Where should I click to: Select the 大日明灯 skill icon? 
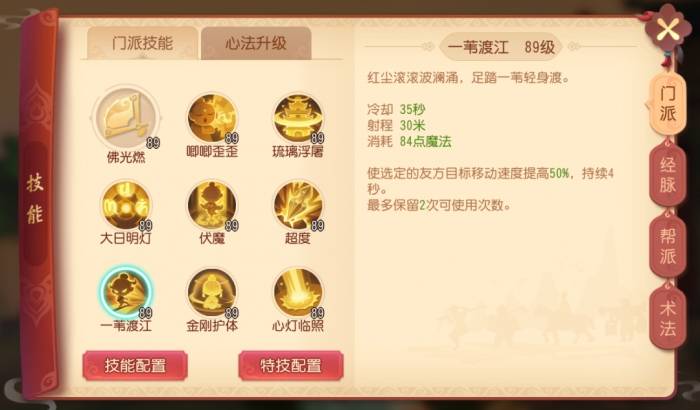pyautogui.click(x=126, y=205)
